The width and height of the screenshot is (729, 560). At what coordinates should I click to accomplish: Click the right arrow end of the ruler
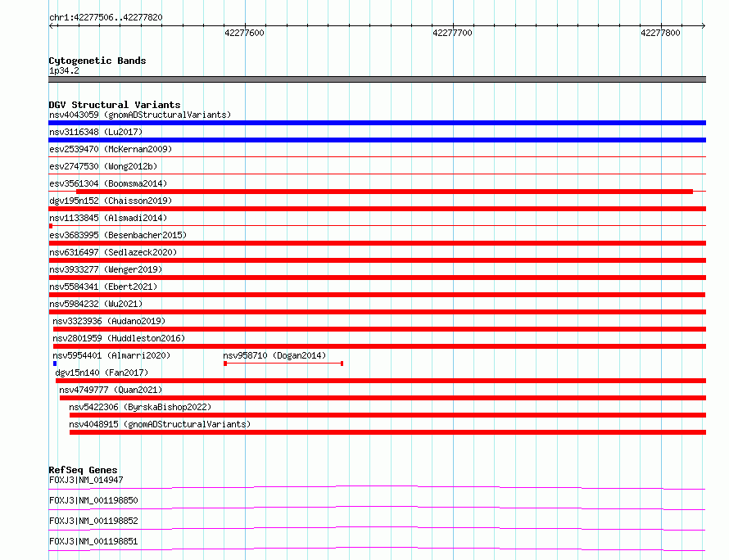pos(704,25)
